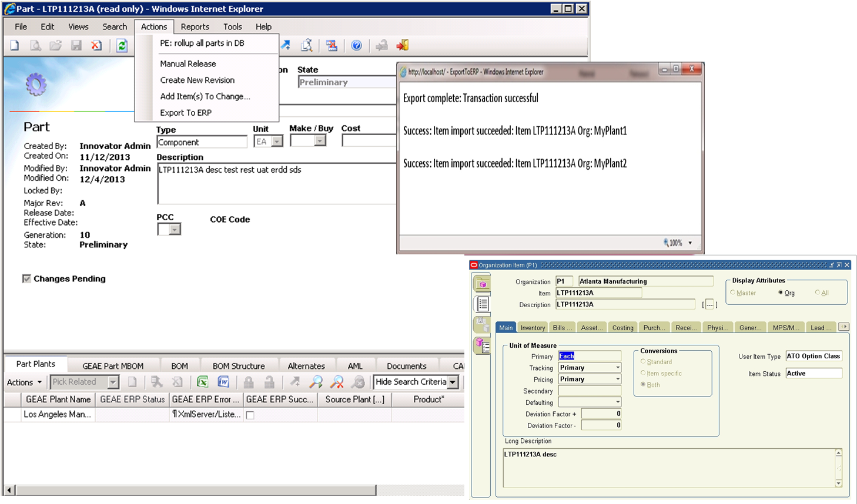Export the Part Plants grid to Excel
857x504 pixels.
[202, 382]
